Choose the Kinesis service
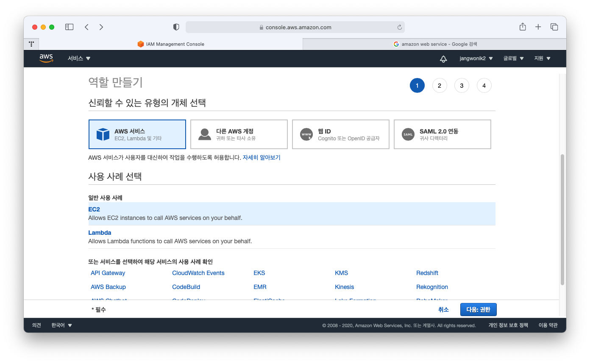The width and height of the screenshot is (590, 364). [344, 287]
